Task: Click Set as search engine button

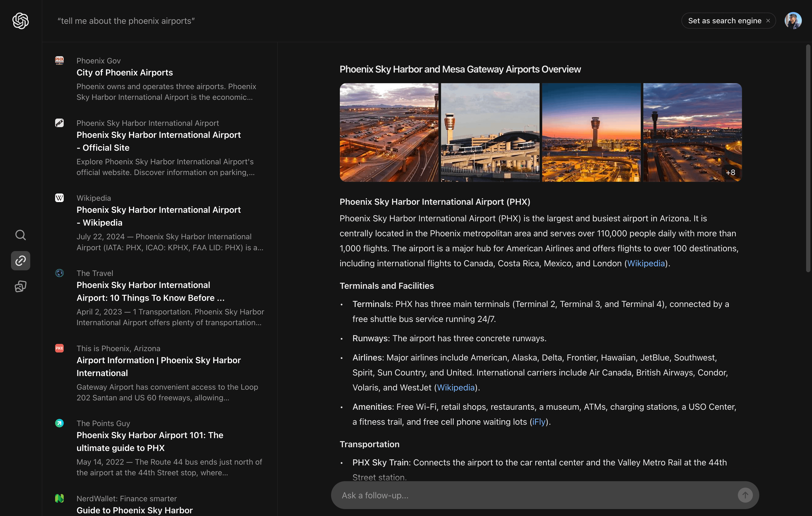Action: pos(724,21)
